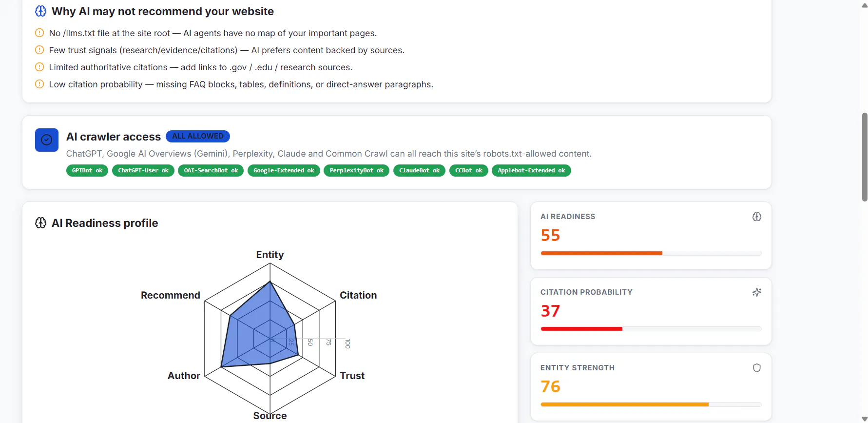This screenshot has height=423, width=868.
Task: Click the warning icon beside llms.txt message
Action: 39,33
